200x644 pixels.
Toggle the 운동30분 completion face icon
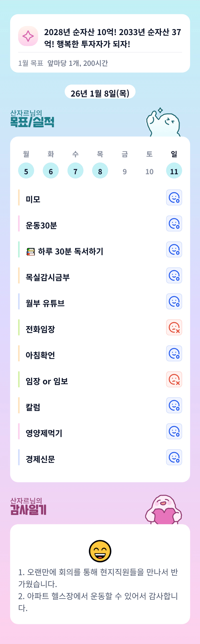174,224
